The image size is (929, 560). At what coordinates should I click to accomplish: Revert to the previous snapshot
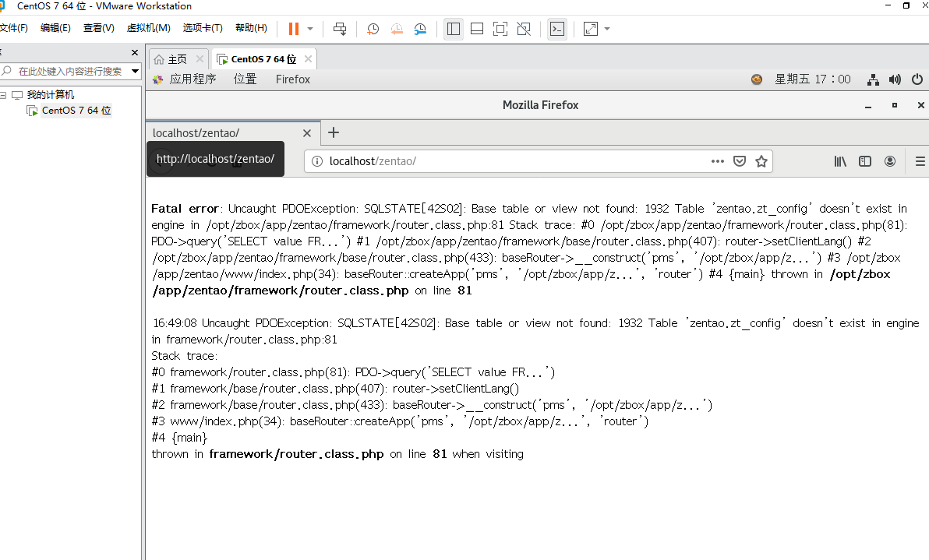pos(397,28)
